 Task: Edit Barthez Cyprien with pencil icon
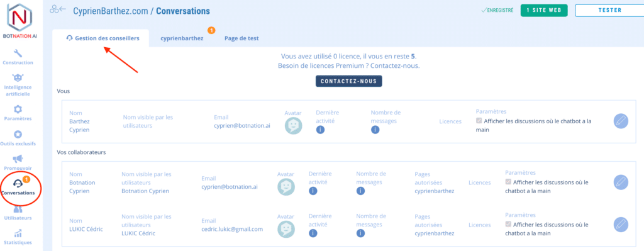[x=621, y=121]
